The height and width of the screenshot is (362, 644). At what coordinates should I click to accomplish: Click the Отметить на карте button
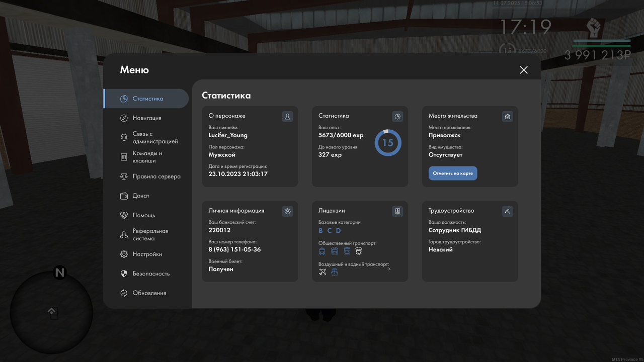click(x=453, y=173)
